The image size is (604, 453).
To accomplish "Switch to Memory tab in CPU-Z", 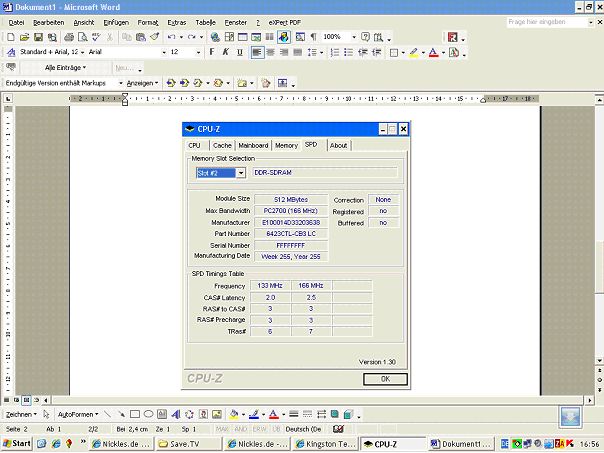I will tap(286, 146).
